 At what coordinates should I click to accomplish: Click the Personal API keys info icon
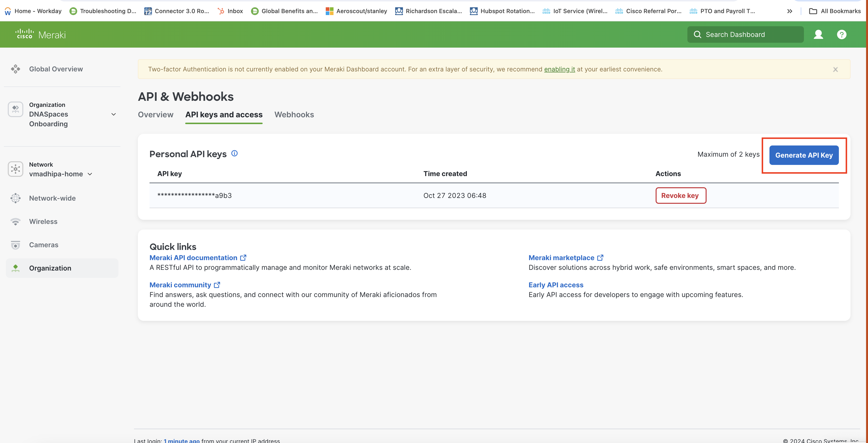(234, 153)
